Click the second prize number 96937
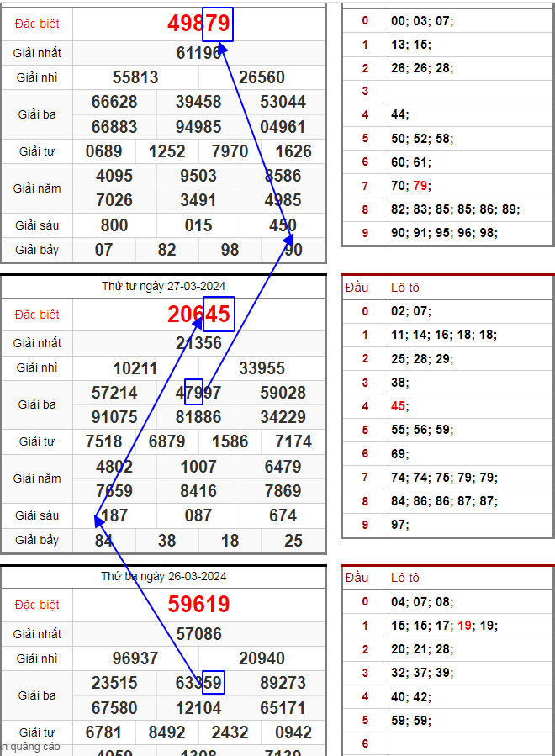Image resolution: width=555 pixels, height=756 pixels. pos(135,658)
